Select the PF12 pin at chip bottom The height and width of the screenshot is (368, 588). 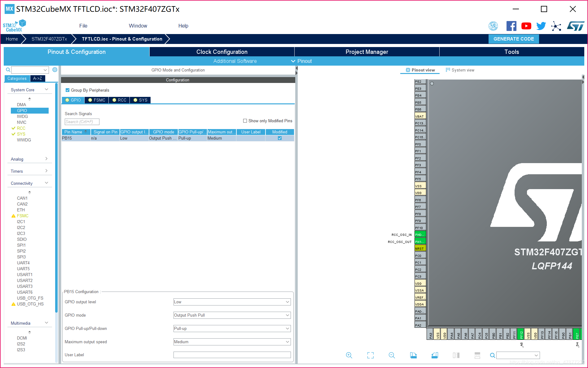521,334
